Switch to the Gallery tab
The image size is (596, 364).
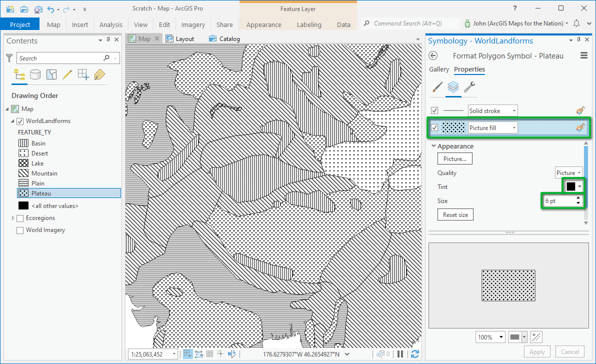point(439,69)
